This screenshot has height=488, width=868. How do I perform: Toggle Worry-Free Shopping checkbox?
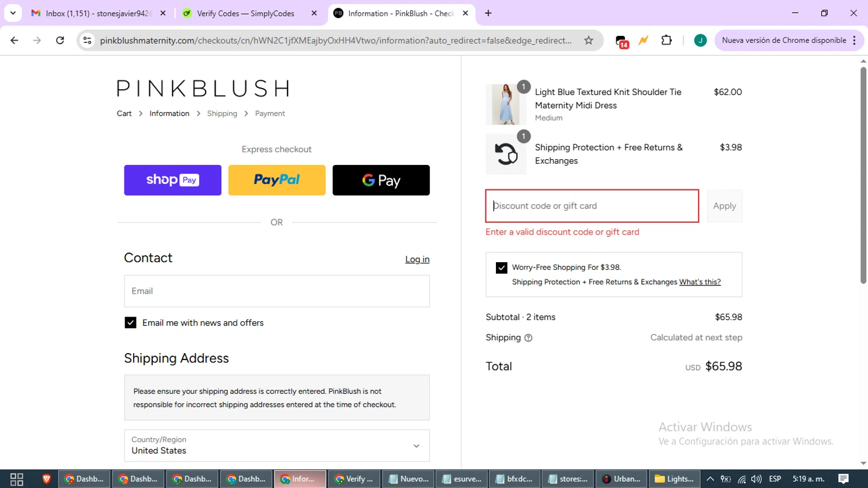pos(501,267)
